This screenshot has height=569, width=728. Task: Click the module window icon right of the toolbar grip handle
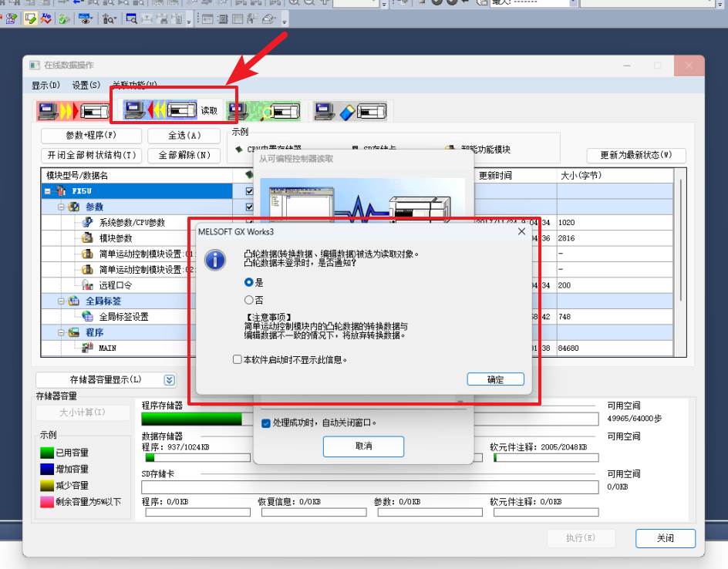207,19
